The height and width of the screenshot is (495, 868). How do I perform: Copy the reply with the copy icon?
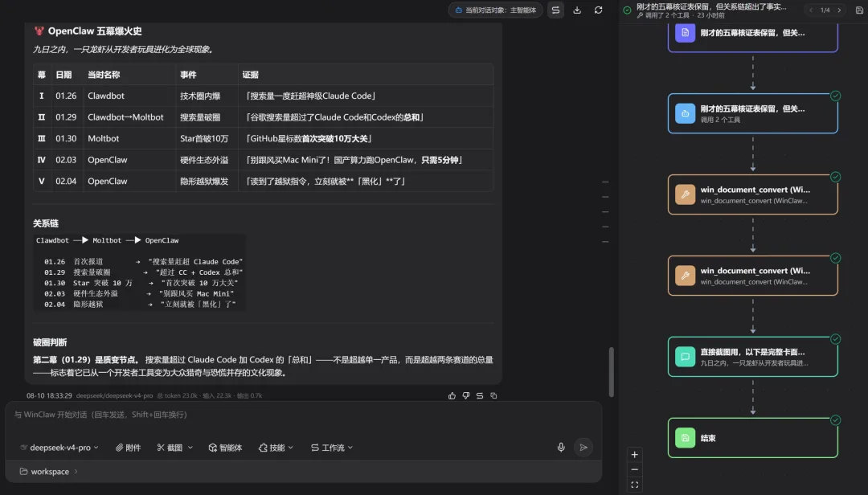point(493,395)
